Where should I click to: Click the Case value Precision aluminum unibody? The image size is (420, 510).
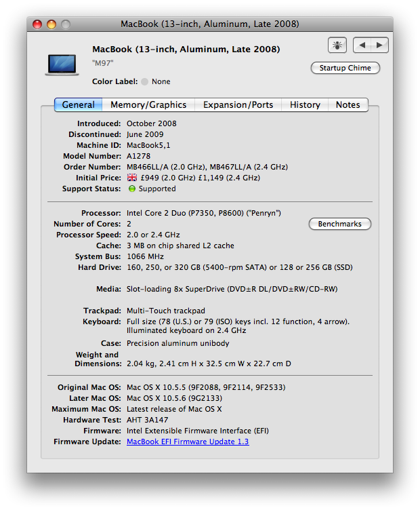pyautogui.click(x=178, y=343)
